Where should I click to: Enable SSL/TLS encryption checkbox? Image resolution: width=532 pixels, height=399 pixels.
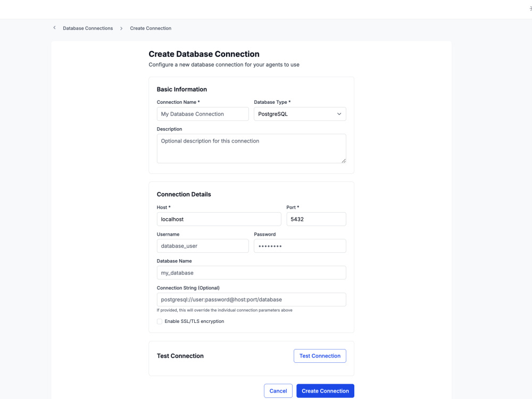click(160, 321)
